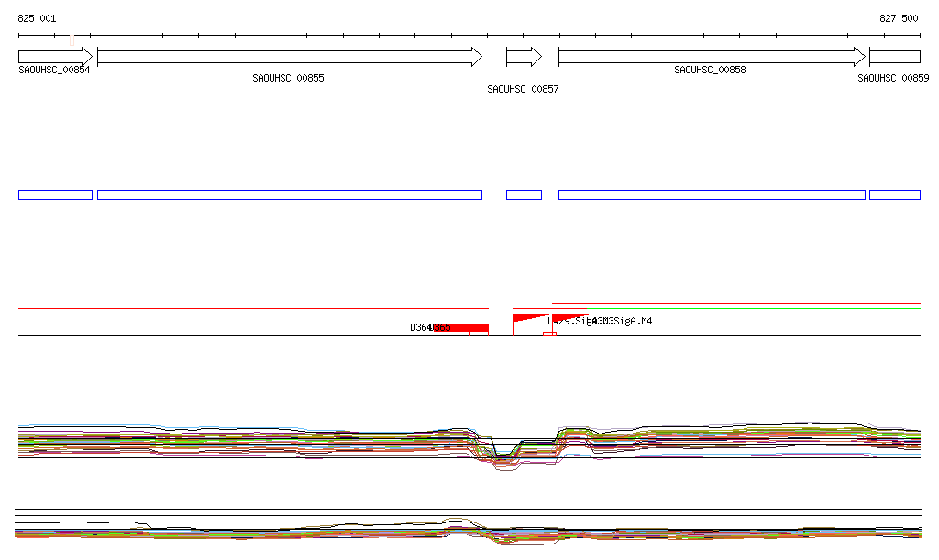
Task: Click the SAOUHSC_00858 gene label
Action: (x=710, y=71)
